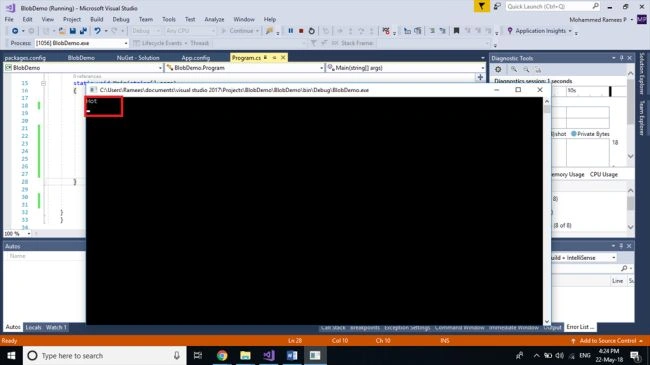Navigate backward with the blue arrow icon

pos(15,31)
